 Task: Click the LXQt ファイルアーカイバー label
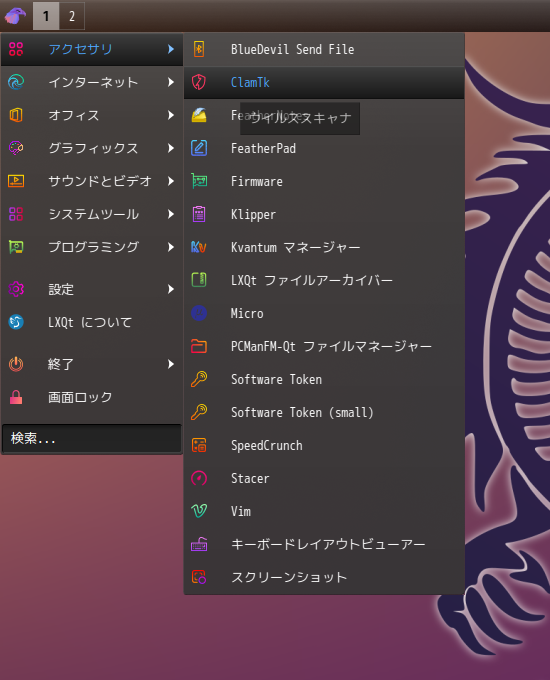(312, 281)
